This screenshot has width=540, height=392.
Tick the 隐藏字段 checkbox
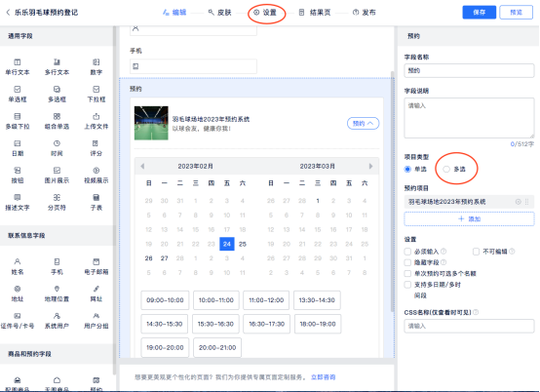pyautogui.click(x=407, y=262)
